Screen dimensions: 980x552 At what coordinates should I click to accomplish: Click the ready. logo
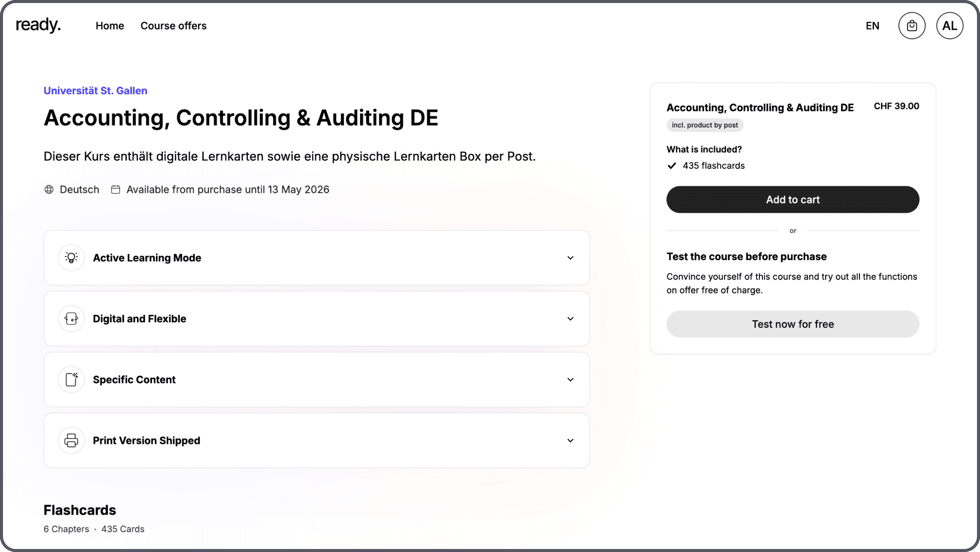pyautogui.click(x=38, y=25)
